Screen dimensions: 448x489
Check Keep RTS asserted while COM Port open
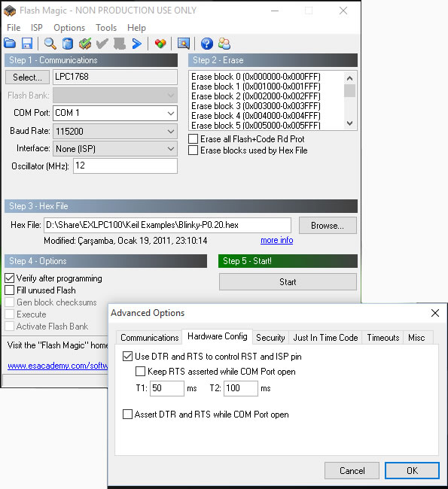(x=140, y=372)
